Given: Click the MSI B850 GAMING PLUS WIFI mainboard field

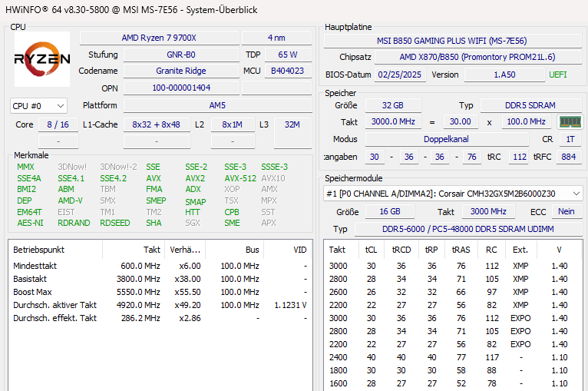Looking at the screenshot, I should 452,41.
